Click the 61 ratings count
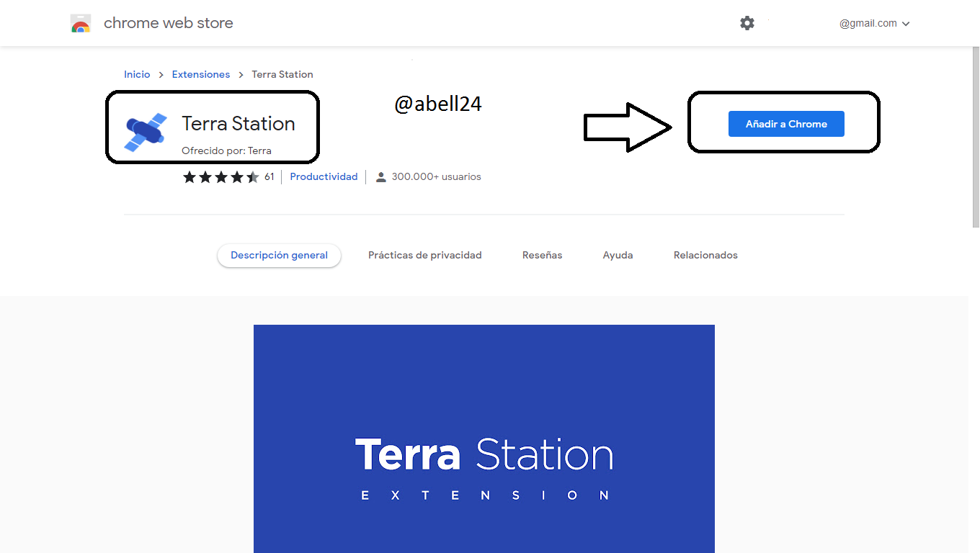Image resolution: width=980 pixels, height=553 pixels. click(269, 176)
